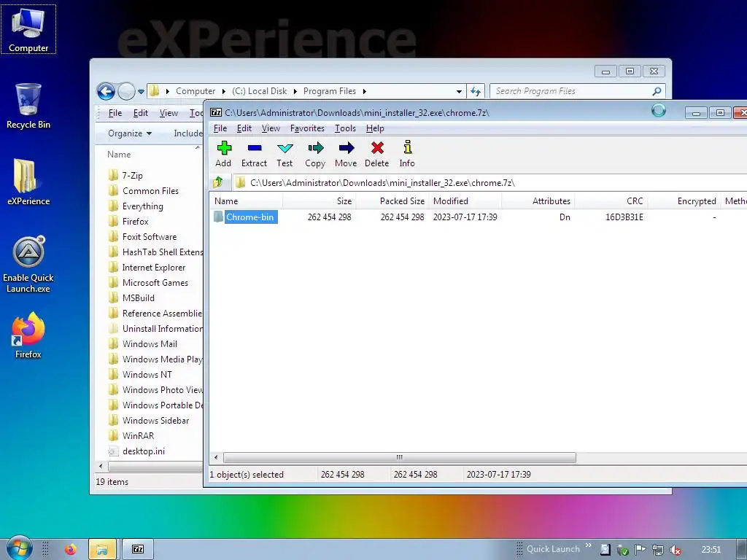Click the red Delete toolbar icon

377,155
